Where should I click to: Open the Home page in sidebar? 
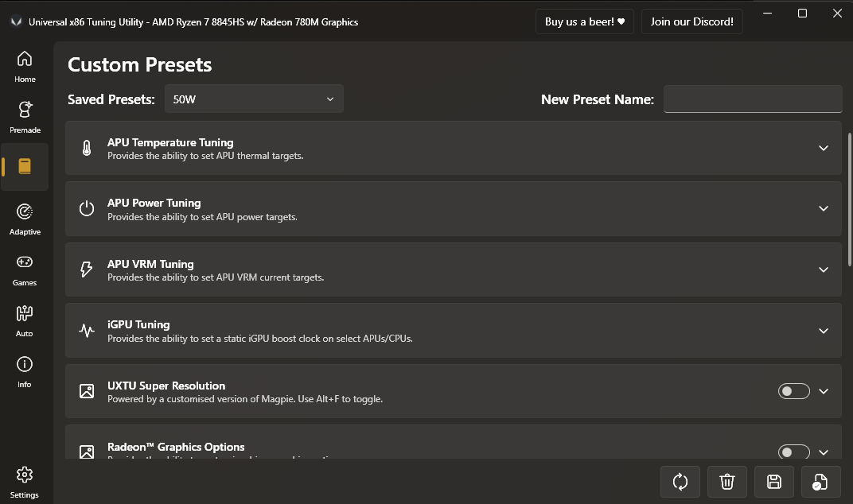click(25, 67)
